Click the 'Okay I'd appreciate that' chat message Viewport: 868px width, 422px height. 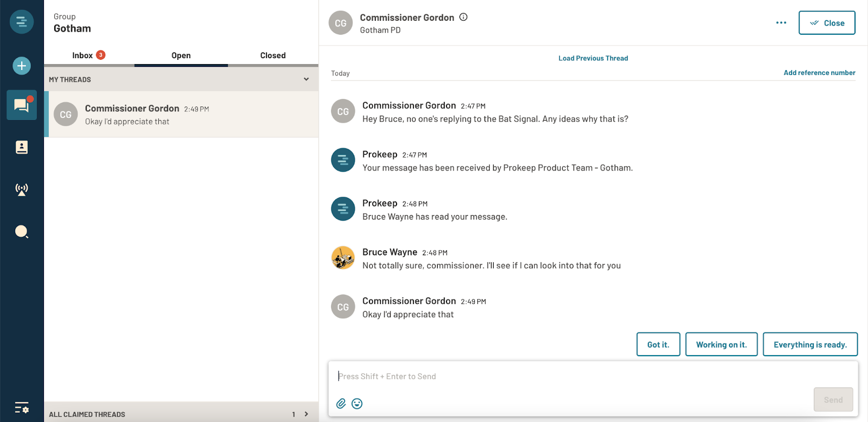tap(408, 314)
